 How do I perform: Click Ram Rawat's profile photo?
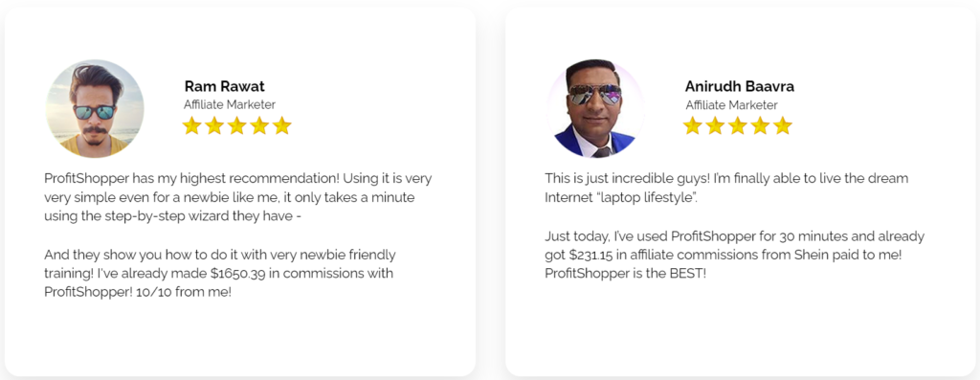click(95, 109)
